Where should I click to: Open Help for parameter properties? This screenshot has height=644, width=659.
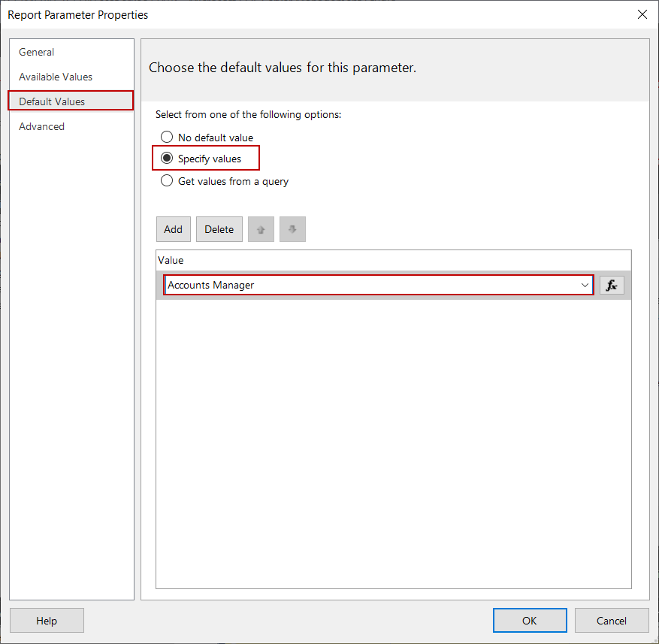(47, 620)
